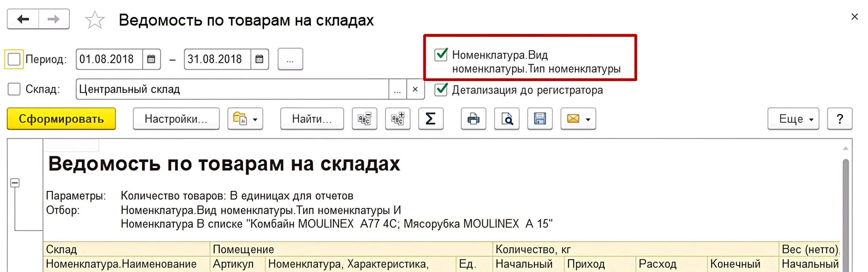Save the report with the diskette icon
This screenshot has width=868, height=272.
pos(540,119)
